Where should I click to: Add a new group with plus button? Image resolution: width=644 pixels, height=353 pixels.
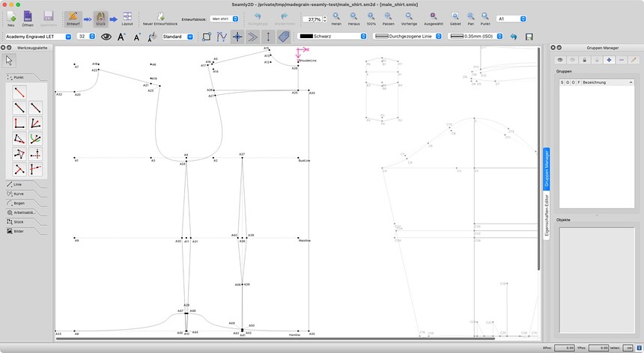pos(609,60)
